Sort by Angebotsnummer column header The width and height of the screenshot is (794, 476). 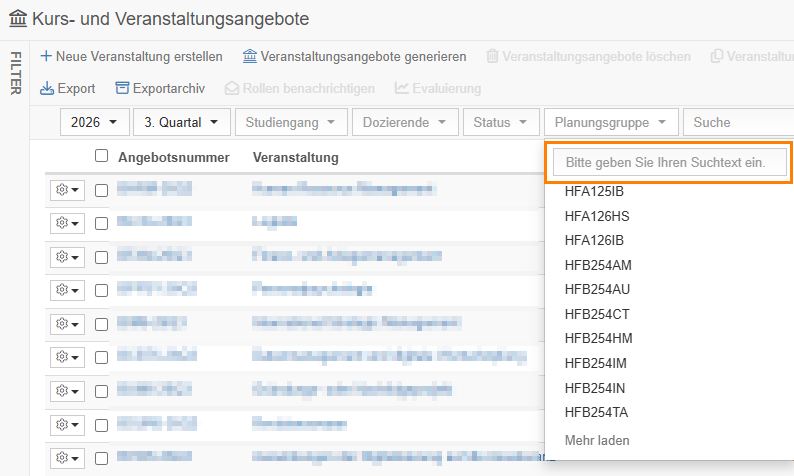pyautogui.click(x=174, y=157)
